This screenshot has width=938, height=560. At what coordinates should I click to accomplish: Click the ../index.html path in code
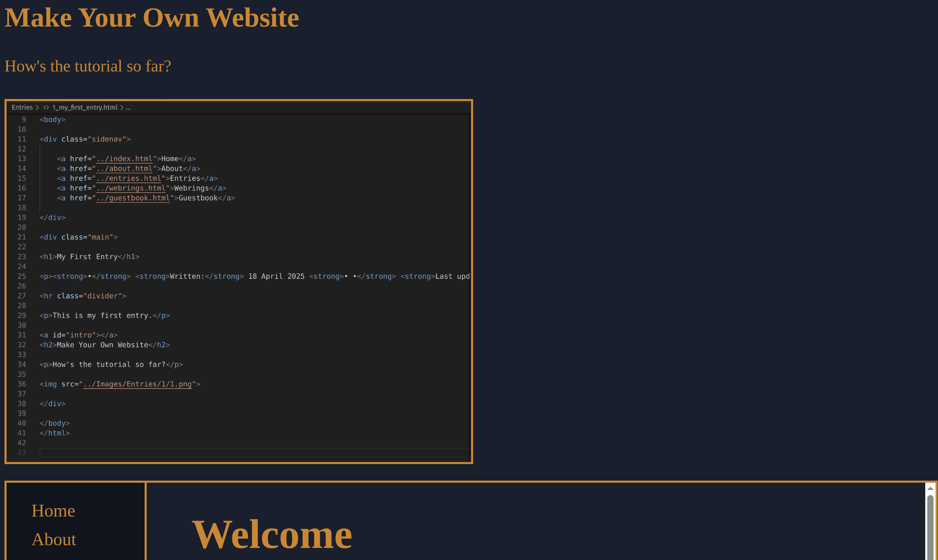coord(124,159)
